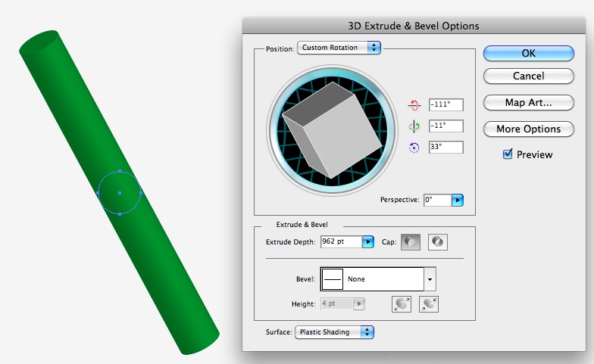Click the Extrude Depth value field
This screenshot has width=594, height=364.
[340, 242]
